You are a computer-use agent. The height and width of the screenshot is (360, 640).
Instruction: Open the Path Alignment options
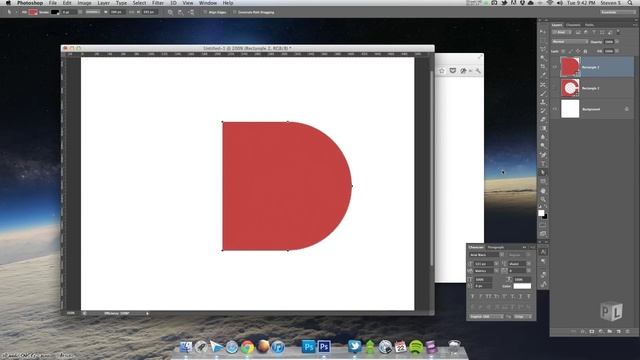click(180, 12)
